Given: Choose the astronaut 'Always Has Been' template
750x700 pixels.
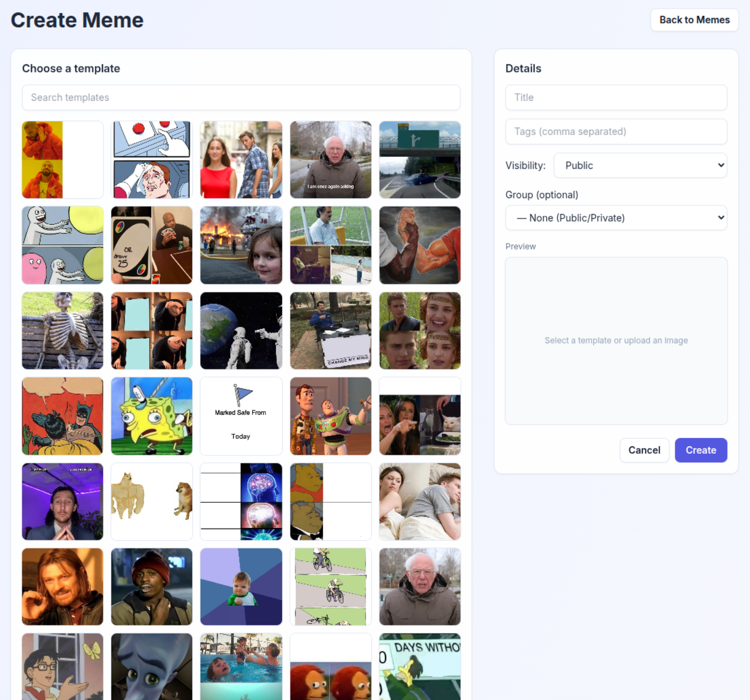Looking at the screenshot, I should coord(241,331).
